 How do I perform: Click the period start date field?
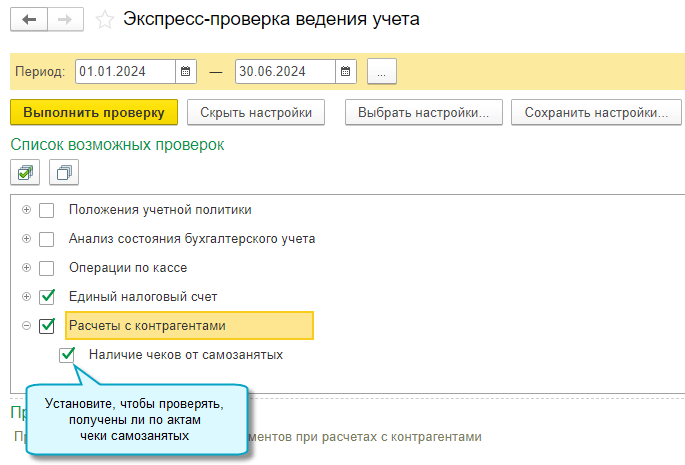[124, 71]
